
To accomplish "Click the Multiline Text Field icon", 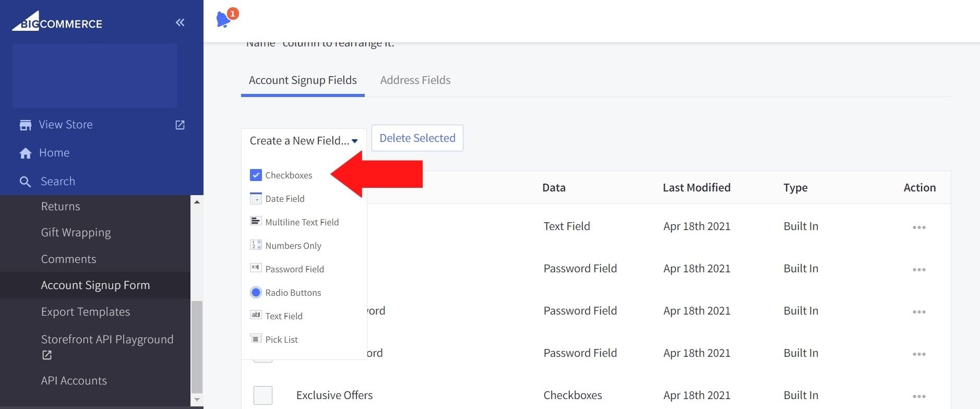I will pyautogui.click(x=256, y=222).
